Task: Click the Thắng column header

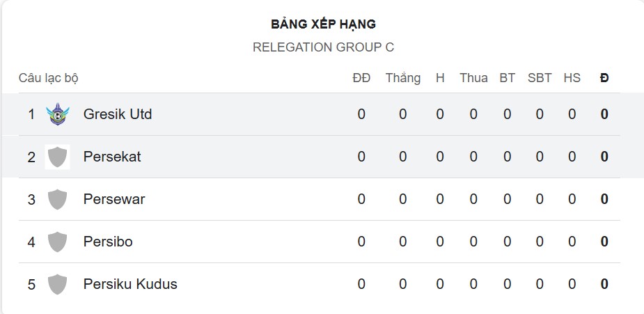Action: [x=403, y=78]
